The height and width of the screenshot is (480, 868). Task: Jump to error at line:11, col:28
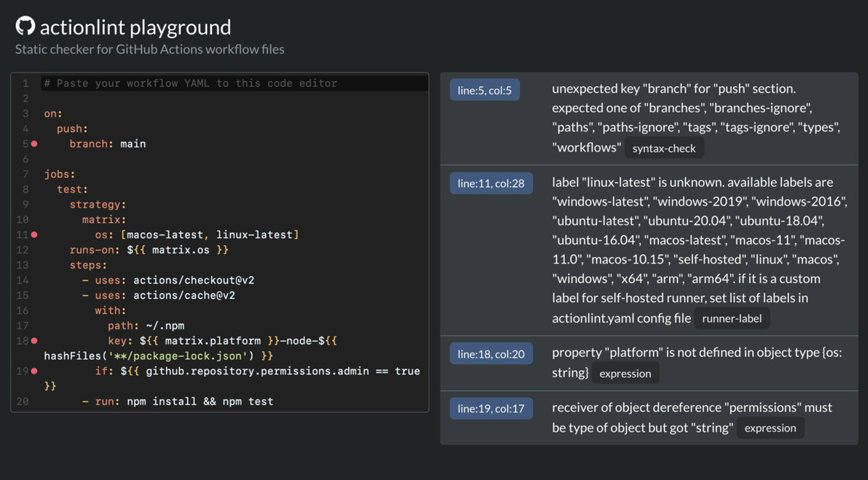point(491,183)
